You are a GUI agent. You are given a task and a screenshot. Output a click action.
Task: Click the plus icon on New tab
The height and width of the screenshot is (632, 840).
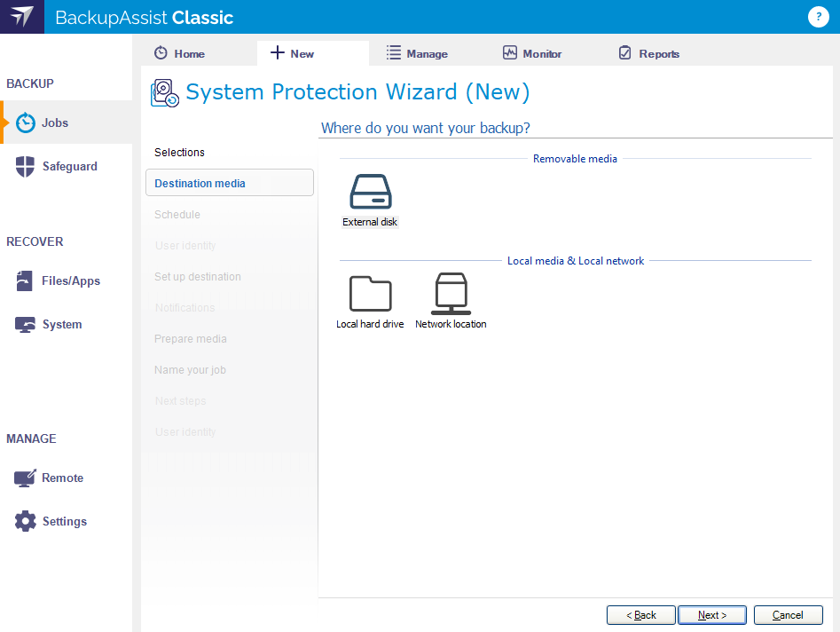pyautogui.click(x=277, y=52)
